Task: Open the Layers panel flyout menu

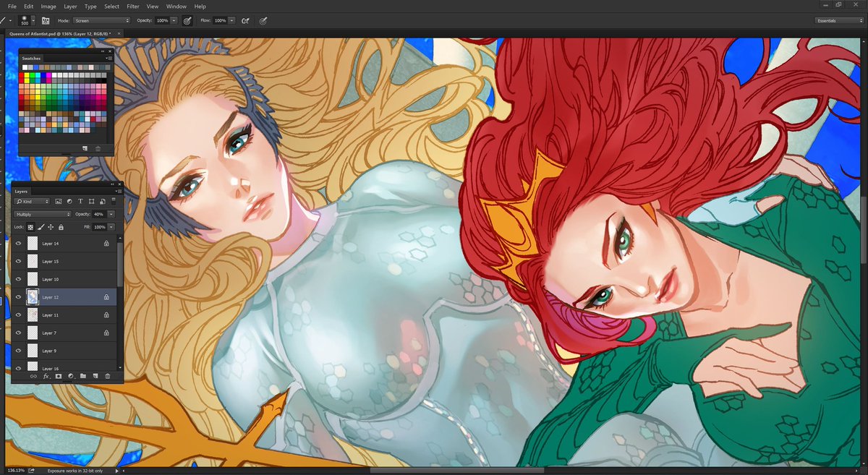Action: (x=119, y=192)
